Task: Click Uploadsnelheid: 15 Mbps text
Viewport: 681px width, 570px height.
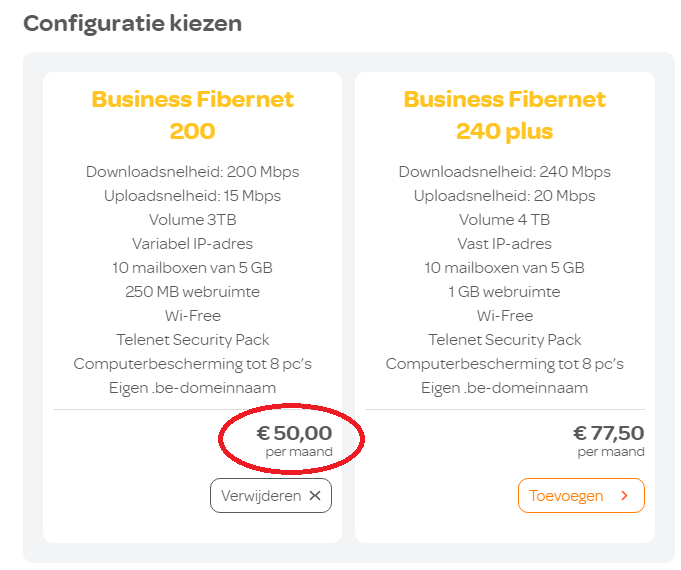Action: click(x=193, y=196)
